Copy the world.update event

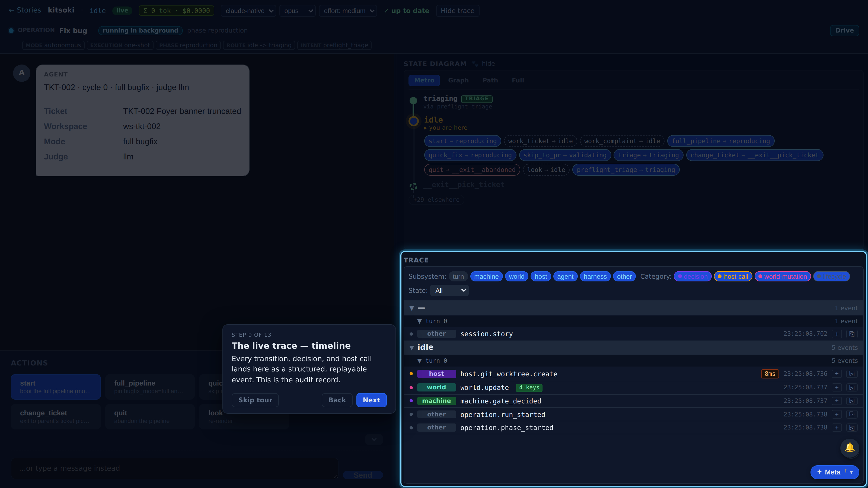[x=852, y=388]
